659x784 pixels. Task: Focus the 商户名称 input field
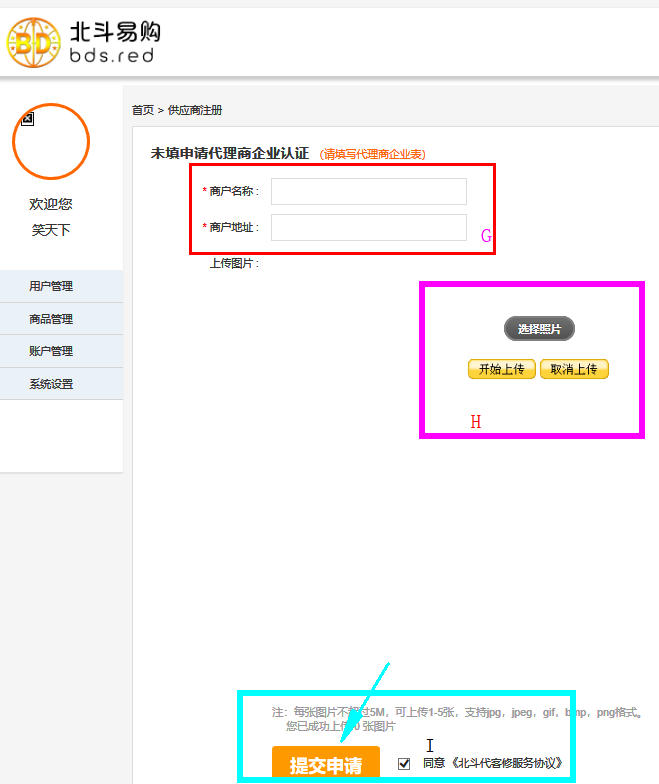tap(368, 191)
